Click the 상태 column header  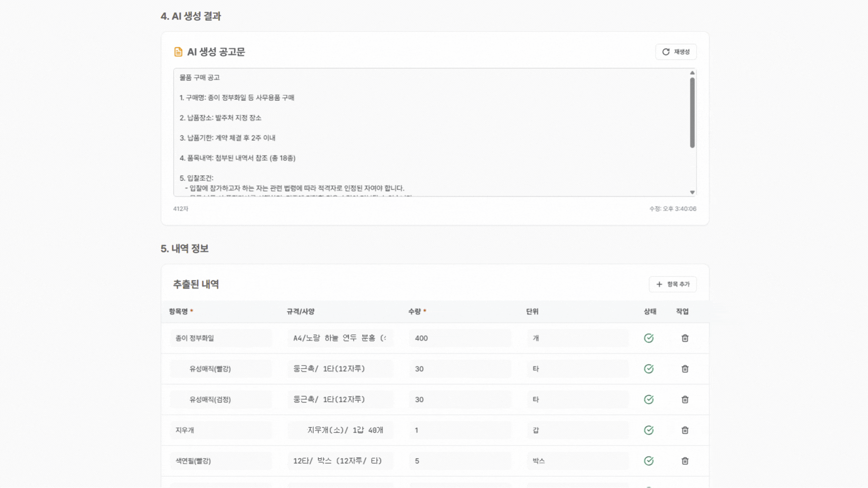coord(650,311)
